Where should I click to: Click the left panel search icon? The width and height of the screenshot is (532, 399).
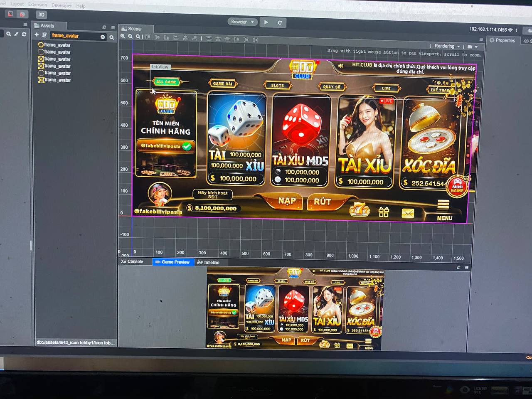click(x=8, y=34)
